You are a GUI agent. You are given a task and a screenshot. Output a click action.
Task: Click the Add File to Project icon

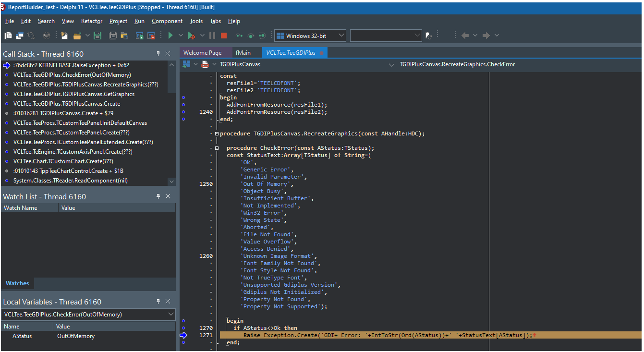[140, 36]
